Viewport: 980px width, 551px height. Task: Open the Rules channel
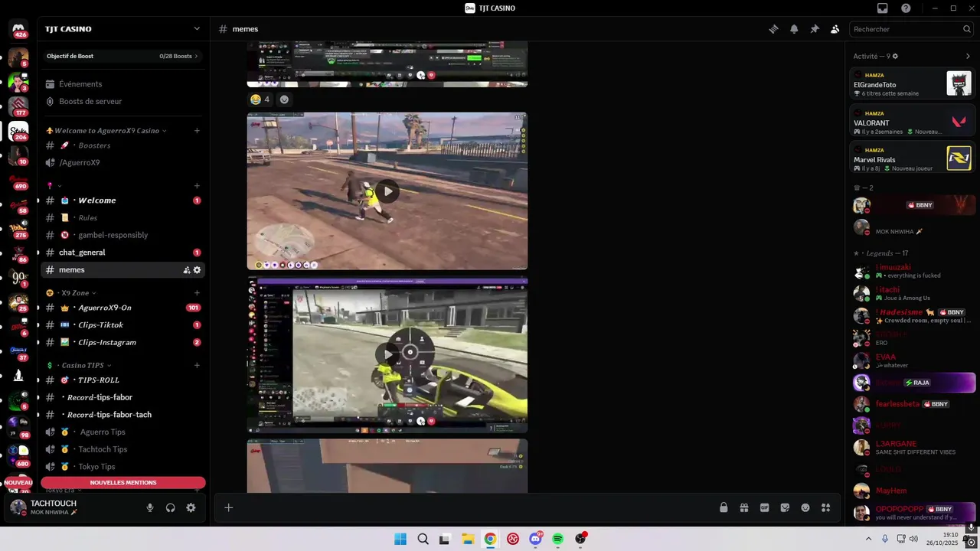[122, 218]
